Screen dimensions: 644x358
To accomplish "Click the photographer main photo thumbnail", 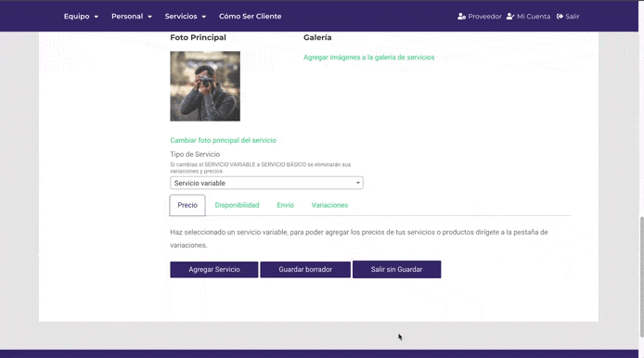I will click(x=205, y=86).
